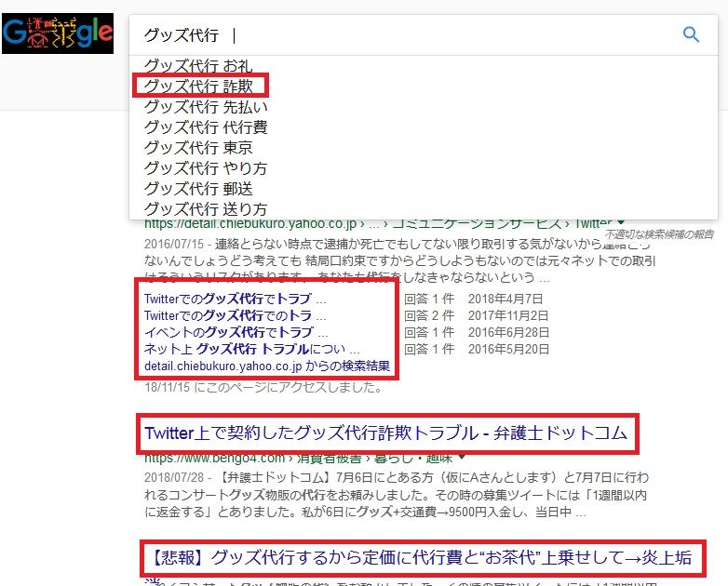Click the bengo4.com URL breadcrumb text

(x=299, y=458)
